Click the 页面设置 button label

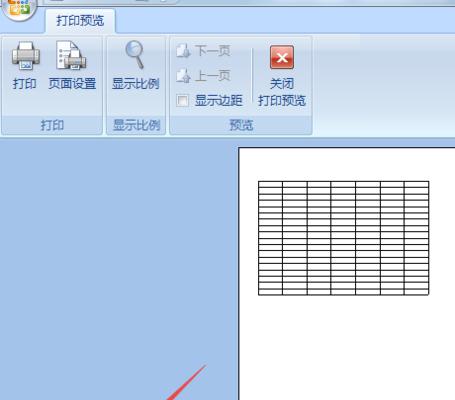(x=72, y=83)
